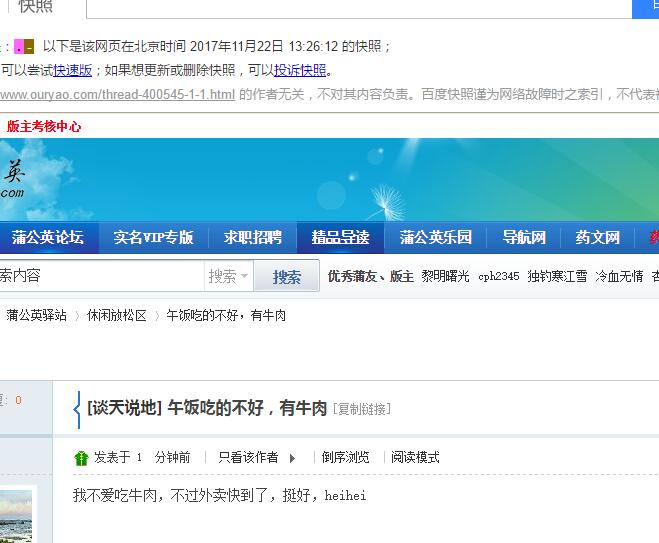This screenshot has width=659, height=543.
Task: Click the 阅读模式 link
Action: (x=415, y=457)
